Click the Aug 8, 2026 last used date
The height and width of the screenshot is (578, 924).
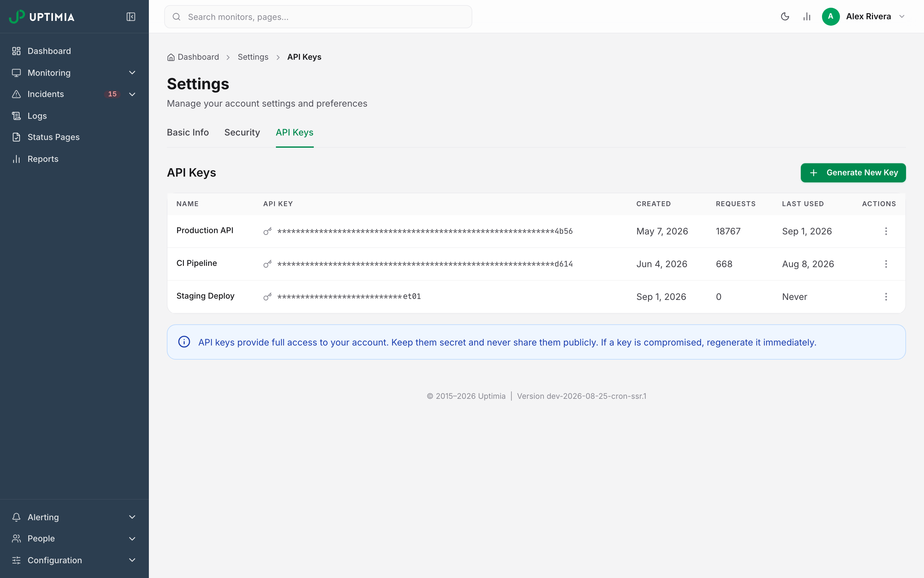[808, 264]
